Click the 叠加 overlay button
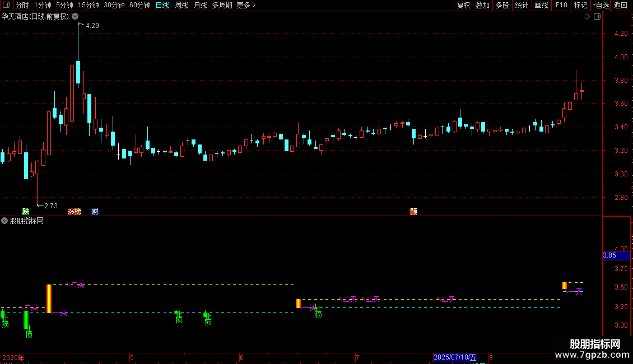 482,5
